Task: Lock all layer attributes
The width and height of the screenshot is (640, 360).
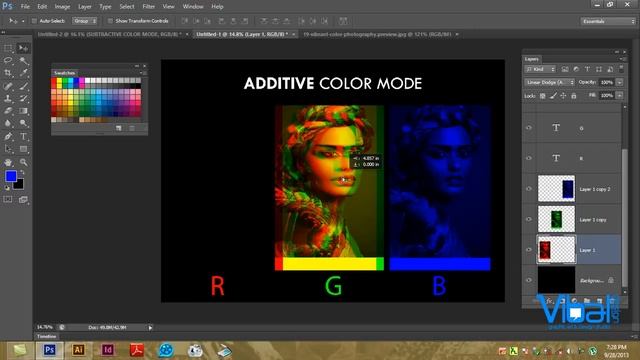Action: (x=574, y=96)
